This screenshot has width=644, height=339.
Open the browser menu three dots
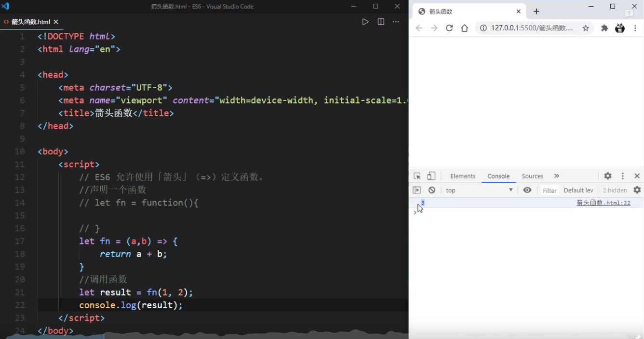635,28
